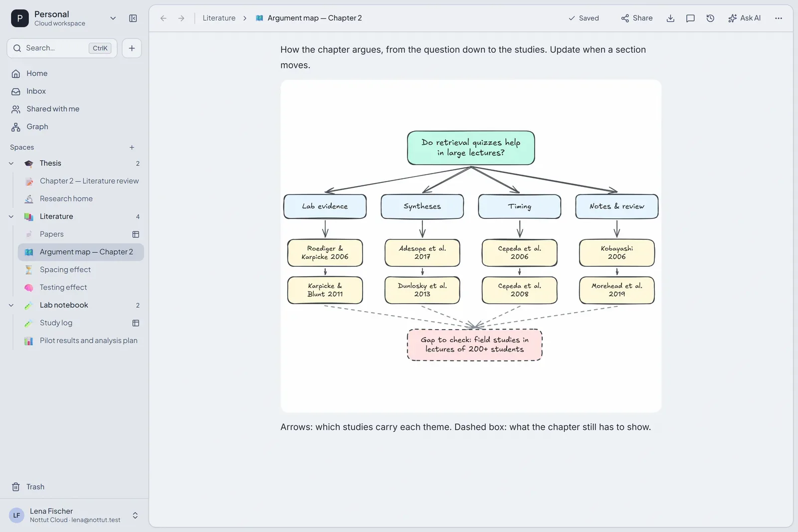Collapse the Thesis space chevron

(11, 164)
